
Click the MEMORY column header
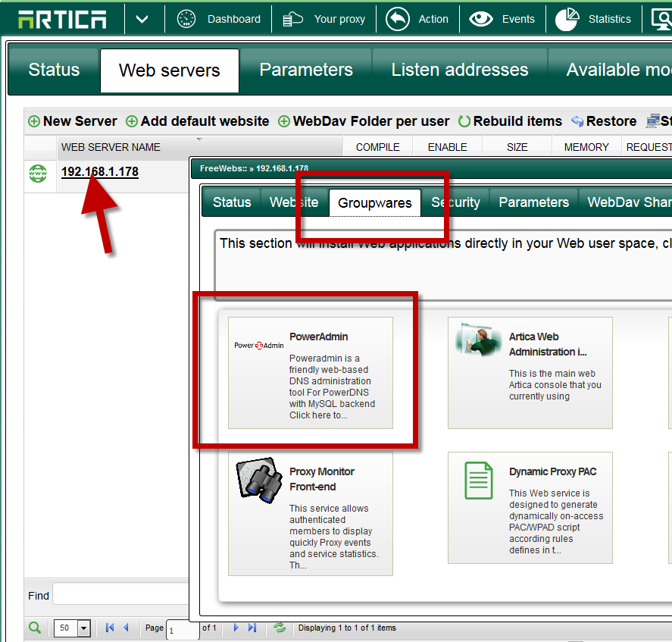(x=586, y=147)
